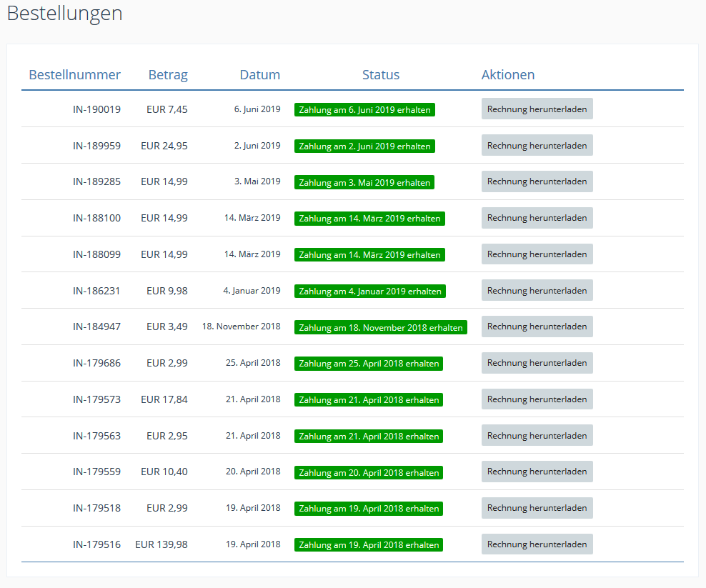Click the 18. November 2018 payment status badge
Viewport: 706px width, 588px height.
(380, 328)
